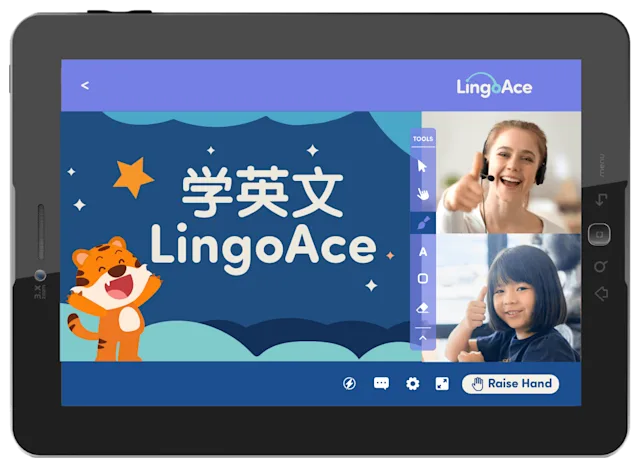Tap the tablet's hardware back arrow

point(601,200)
